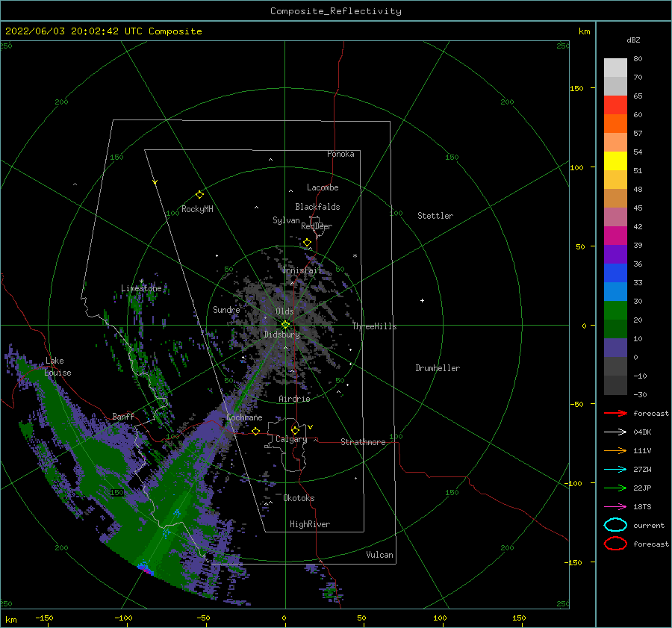Pick the orange 57–60 dBZ swatch

[615, 123]
